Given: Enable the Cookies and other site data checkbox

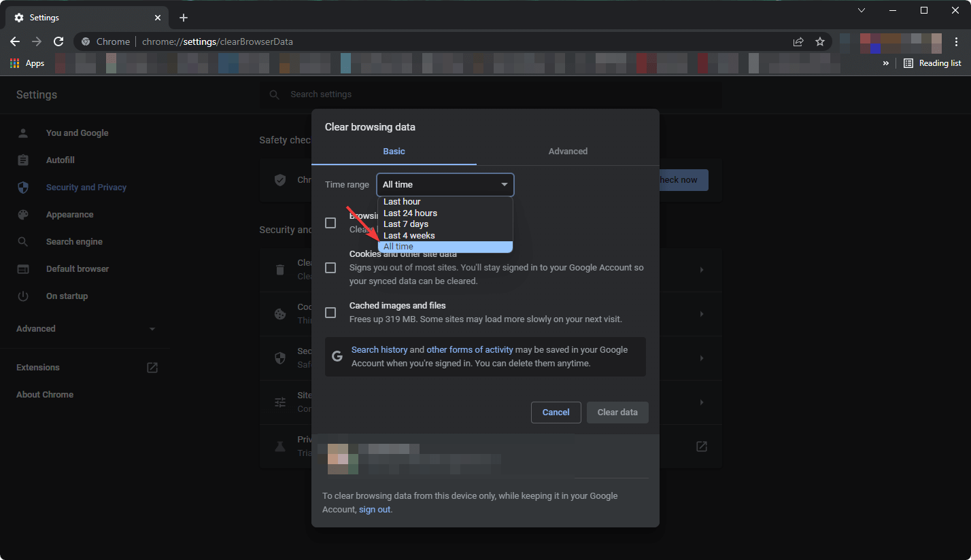Looking at the screenshot, I should tap(330, 268).
